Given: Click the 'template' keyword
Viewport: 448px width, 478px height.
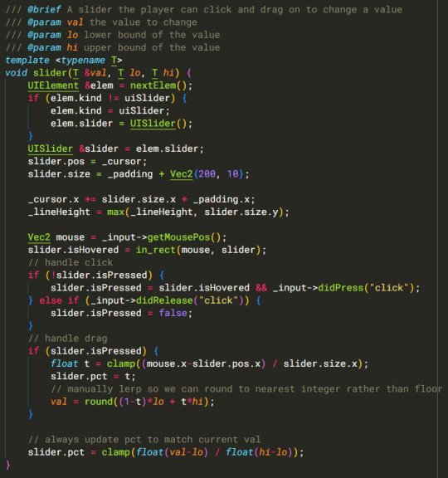Looking at the screenshot, I should [x=27, y=60].
